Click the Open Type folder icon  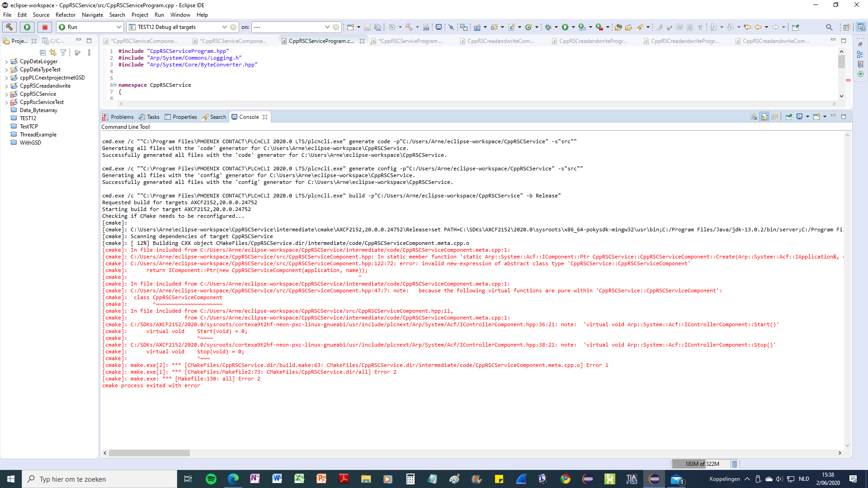(x=618, y=27)
